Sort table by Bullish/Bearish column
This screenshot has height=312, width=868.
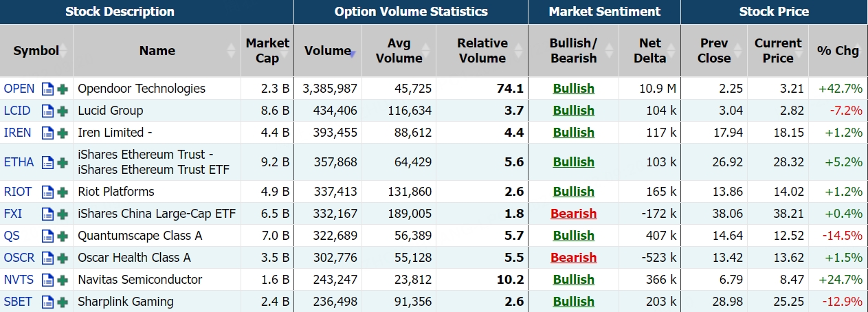[x=574, y=51]
